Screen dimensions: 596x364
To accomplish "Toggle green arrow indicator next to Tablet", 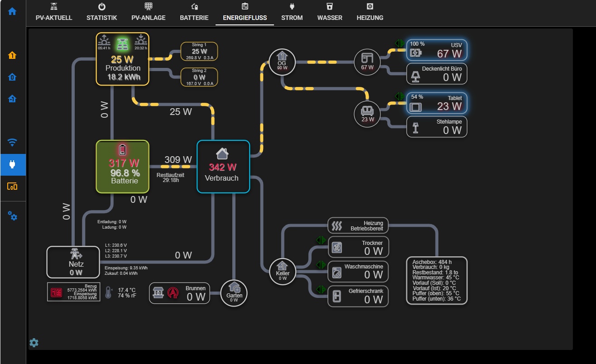I will click(x=399, y=96).
